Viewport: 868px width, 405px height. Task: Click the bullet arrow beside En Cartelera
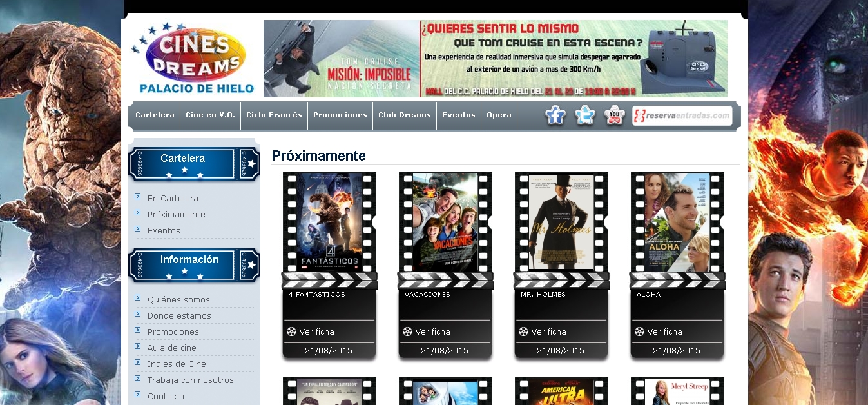coord(138,197)
